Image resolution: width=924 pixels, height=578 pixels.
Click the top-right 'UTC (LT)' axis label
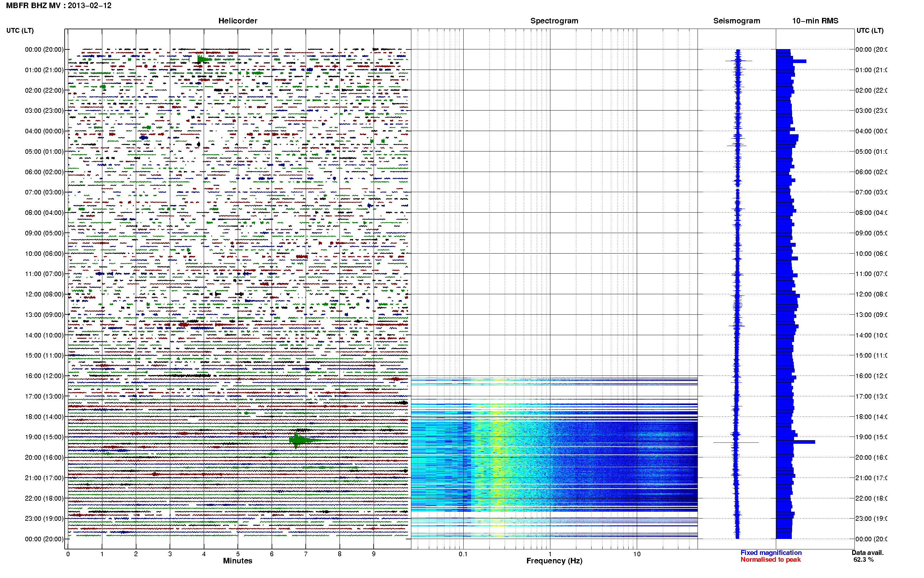(870, 31)
